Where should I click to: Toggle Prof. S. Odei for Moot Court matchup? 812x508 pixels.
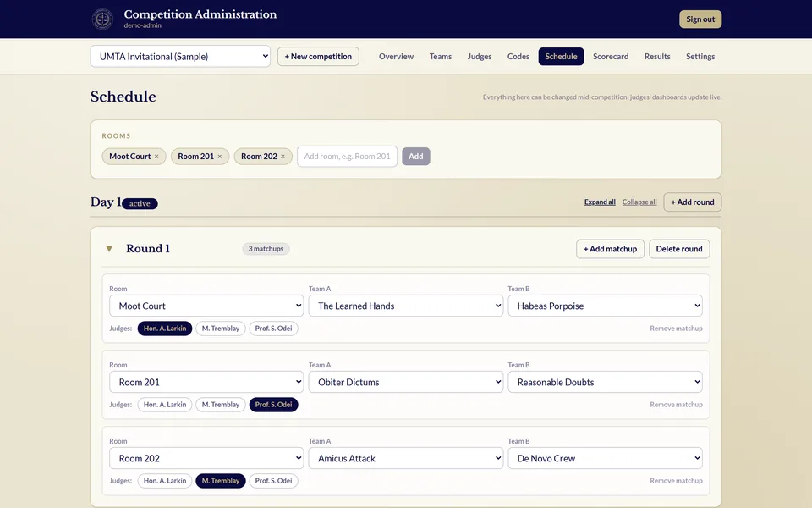273,329
